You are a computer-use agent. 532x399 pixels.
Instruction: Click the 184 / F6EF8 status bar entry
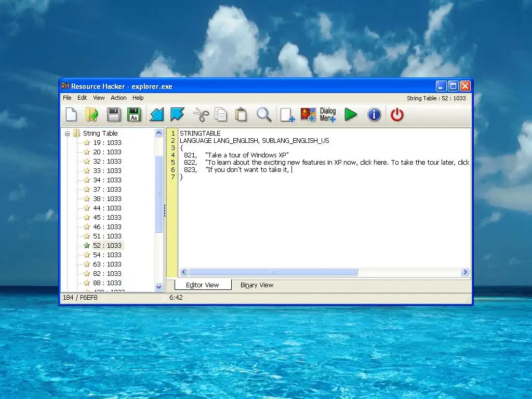[80, 298]
